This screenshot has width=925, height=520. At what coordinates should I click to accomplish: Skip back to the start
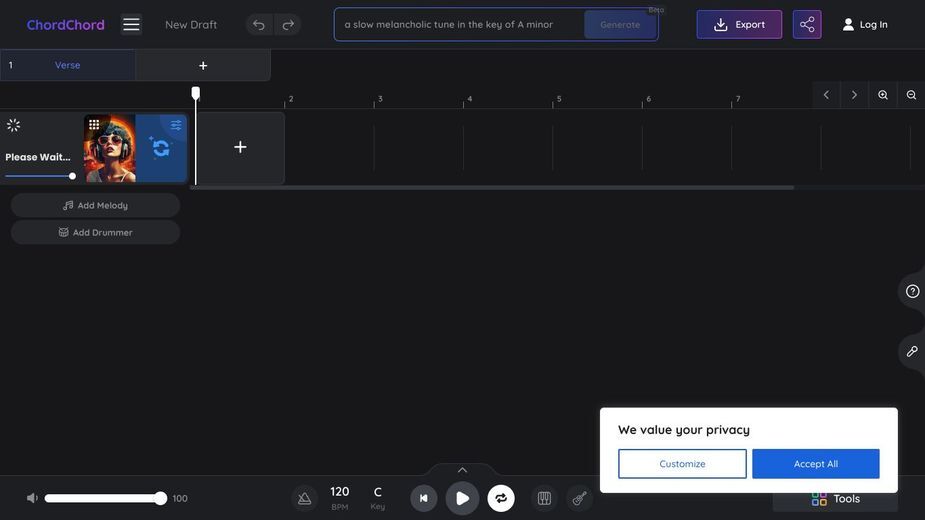click(x=424, y=499)
